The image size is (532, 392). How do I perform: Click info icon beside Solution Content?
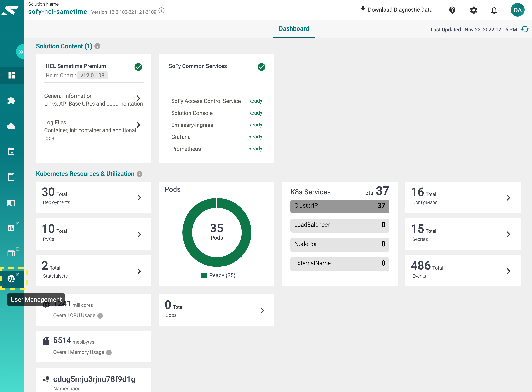click(x=97, y=46)
